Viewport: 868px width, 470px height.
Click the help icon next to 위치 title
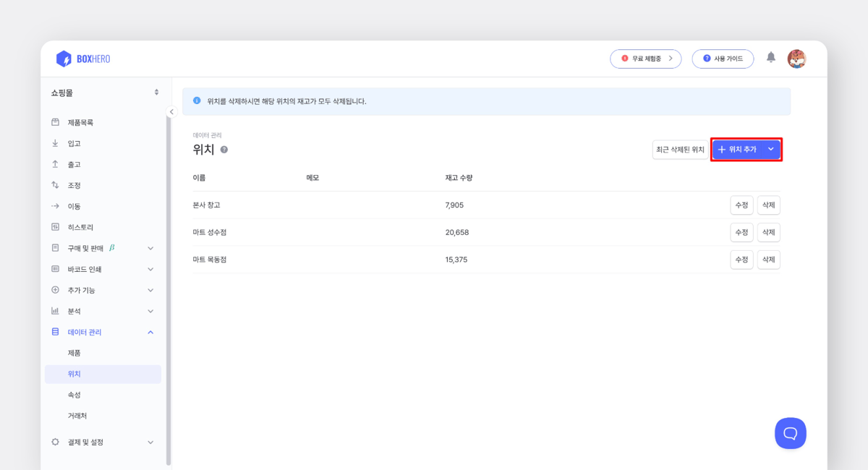tap(224, 150)
